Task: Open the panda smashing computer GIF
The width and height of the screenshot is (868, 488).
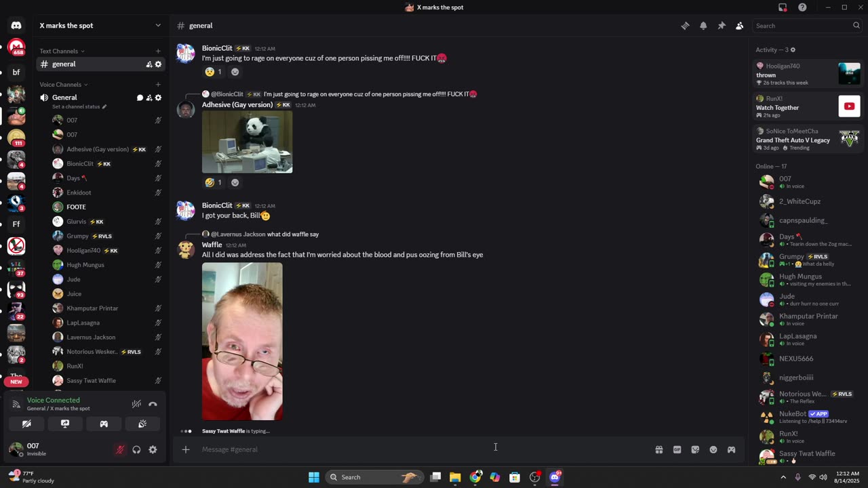Action: 248,142
